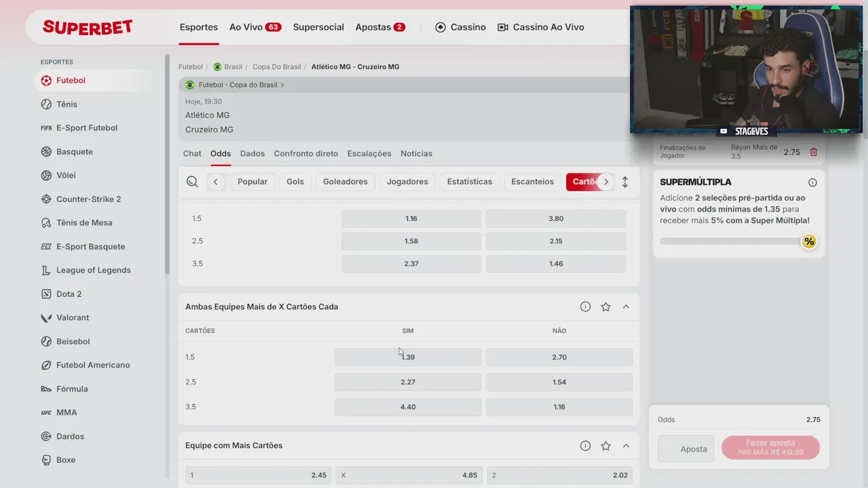Pick 1.5 cartões Sim odds 1.39
The image size is (868, 488).
click(408, 357)
